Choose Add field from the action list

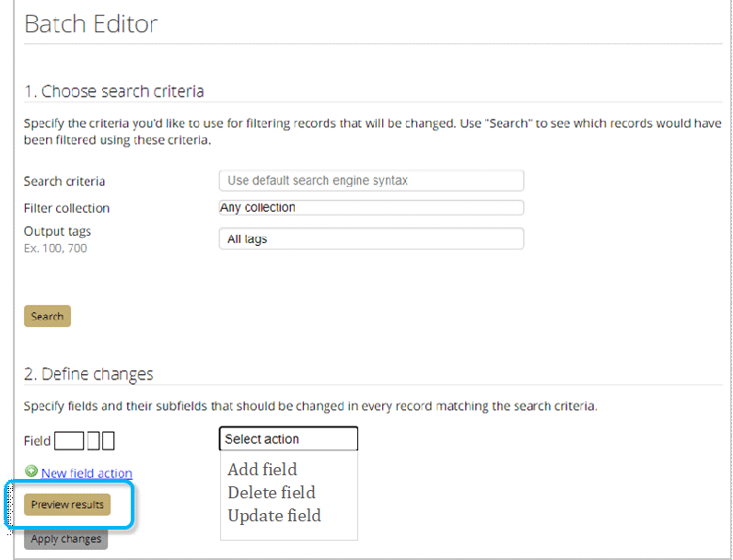tap(262, 470)
